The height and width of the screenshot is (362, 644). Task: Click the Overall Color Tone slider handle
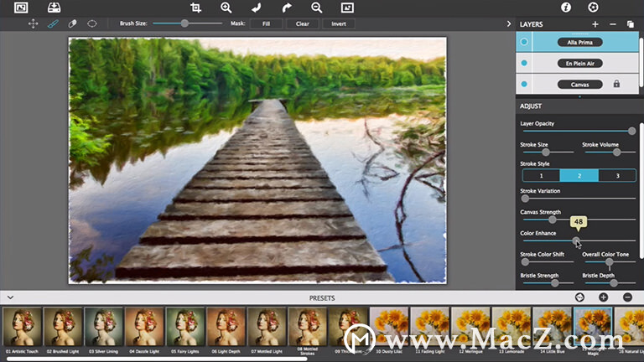pyautogui.click(x=609, y=261)
